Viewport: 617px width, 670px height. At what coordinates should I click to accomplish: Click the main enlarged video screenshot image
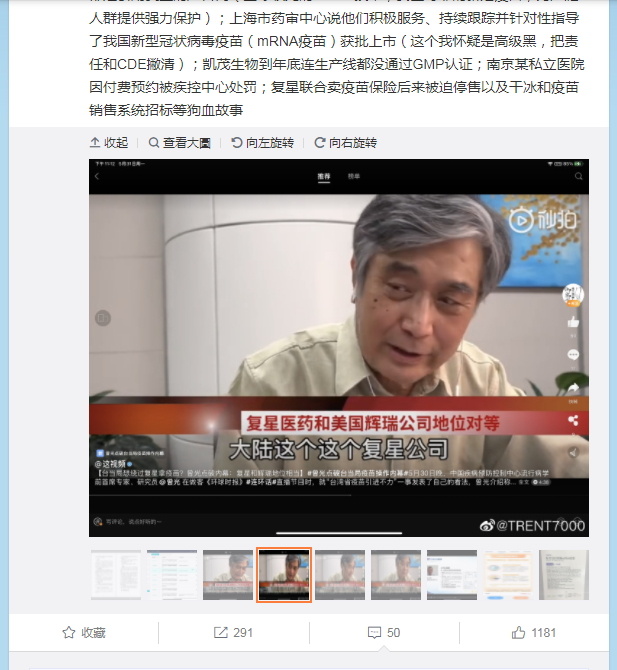pos(339,348)
